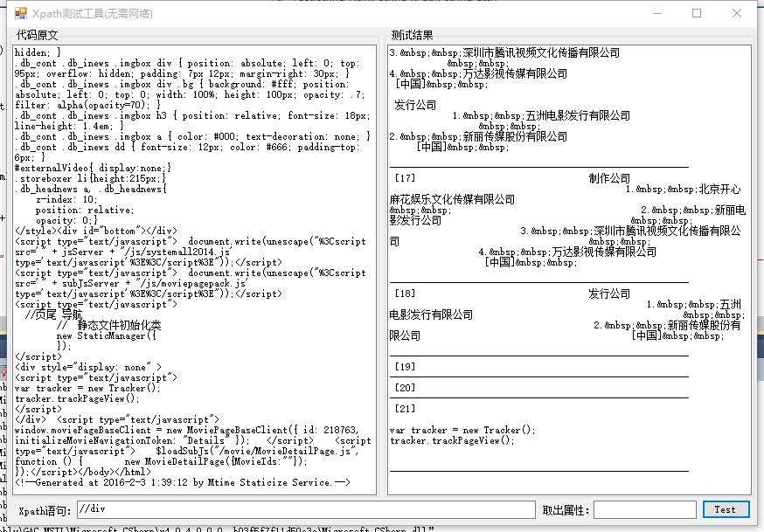Click '电影发行有限公司' in the results pane
Screen dimensions: 764x532
[x=431, y=314]
